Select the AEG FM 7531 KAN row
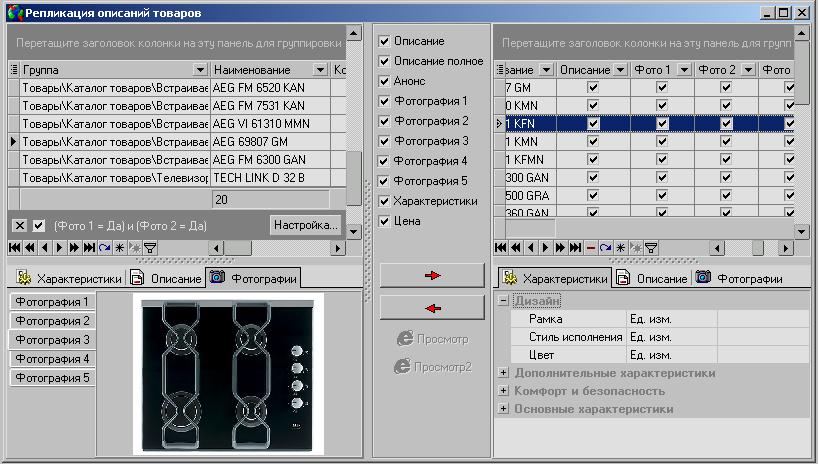 [x=177, y=105]
